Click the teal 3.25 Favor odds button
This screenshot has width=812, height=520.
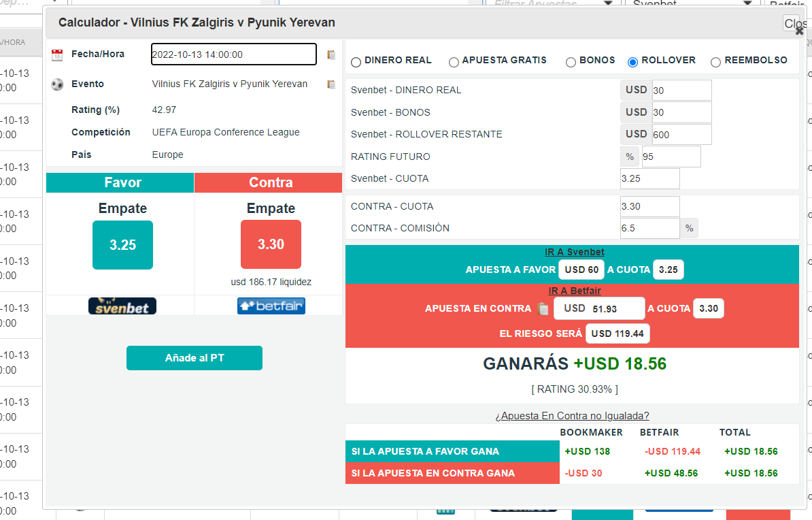point(122,245)
